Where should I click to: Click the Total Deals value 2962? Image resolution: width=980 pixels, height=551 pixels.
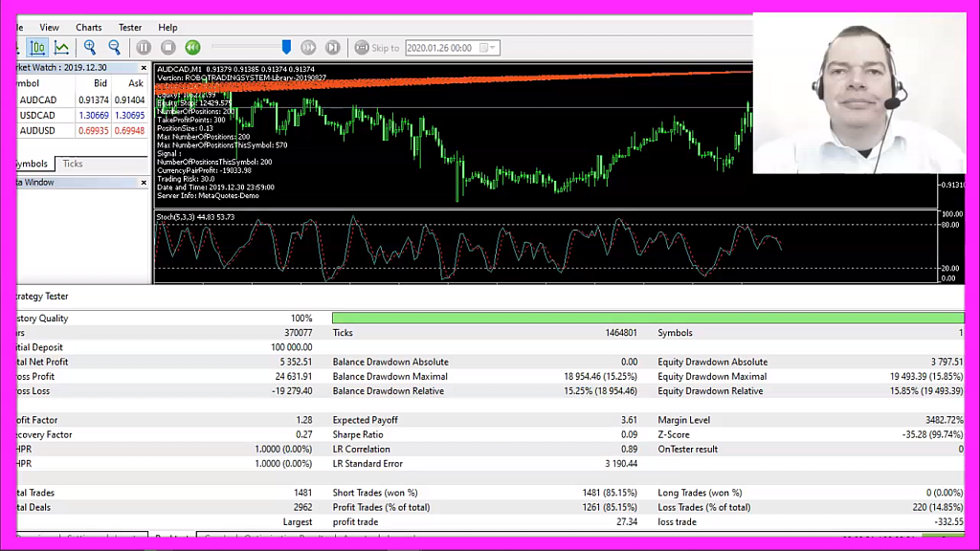click(x=302, y=507)
